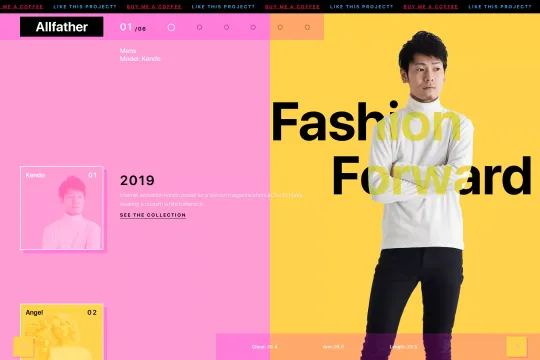Click the Chest measurement value
The image size is (540, 360).
coord(264,347)
